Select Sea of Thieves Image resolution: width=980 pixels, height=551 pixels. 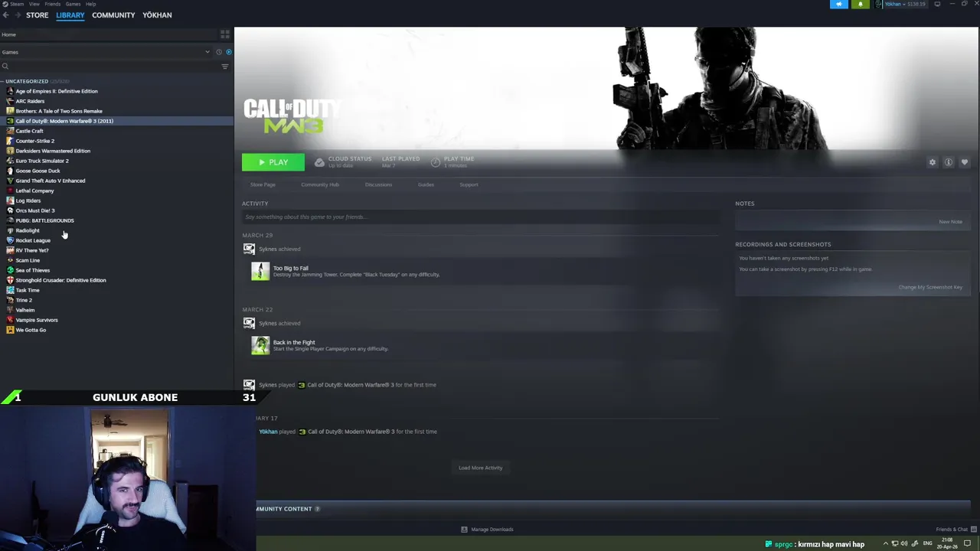point(32,270)
